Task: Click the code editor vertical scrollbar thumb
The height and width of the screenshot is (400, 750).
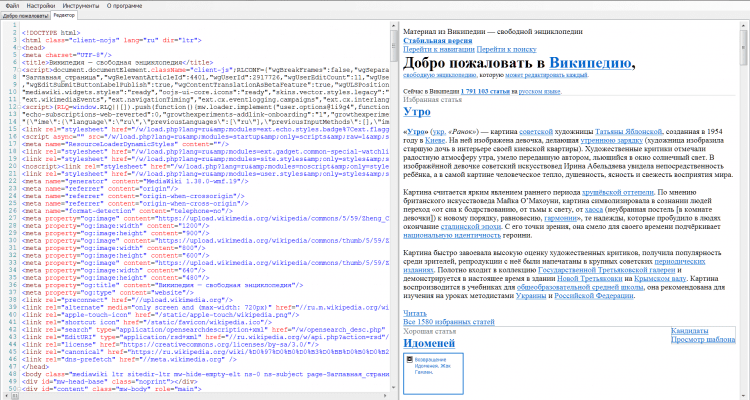Action: point(394,45)
